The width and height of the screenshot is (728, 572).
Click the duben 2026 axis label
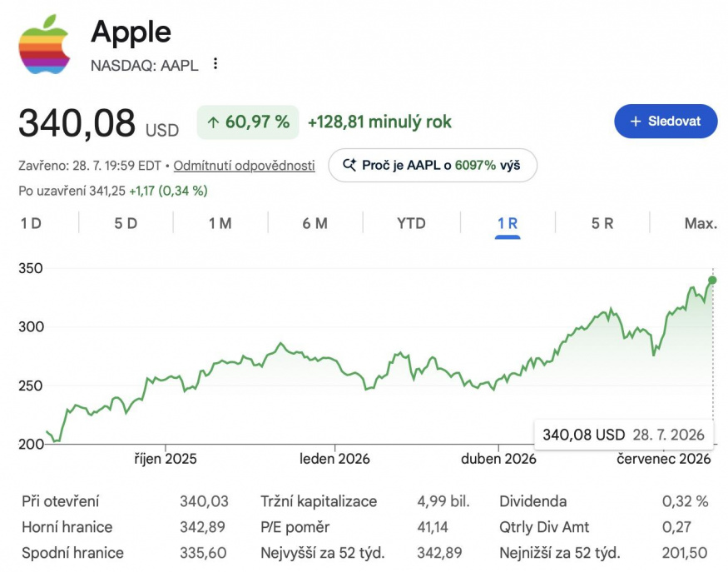click(498, 459)
